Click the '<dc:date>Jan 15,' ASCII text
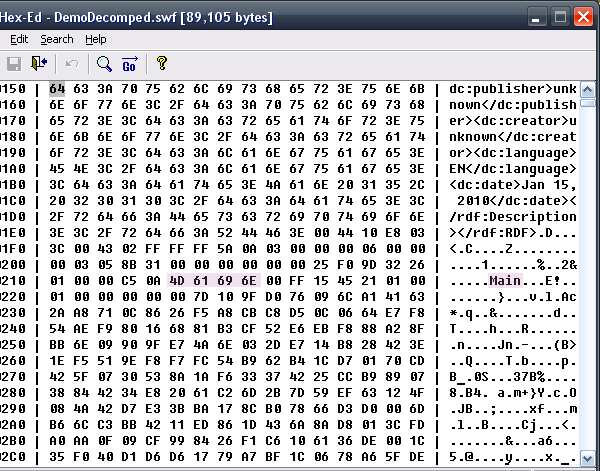Screen dimensions: 600x471 click(512, 184)
